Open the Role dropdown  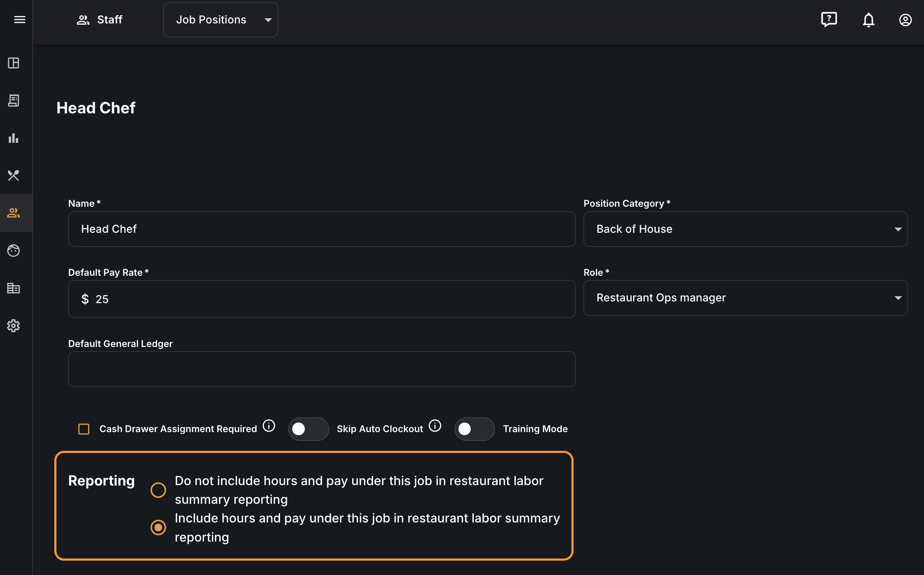tap(745, 298)
